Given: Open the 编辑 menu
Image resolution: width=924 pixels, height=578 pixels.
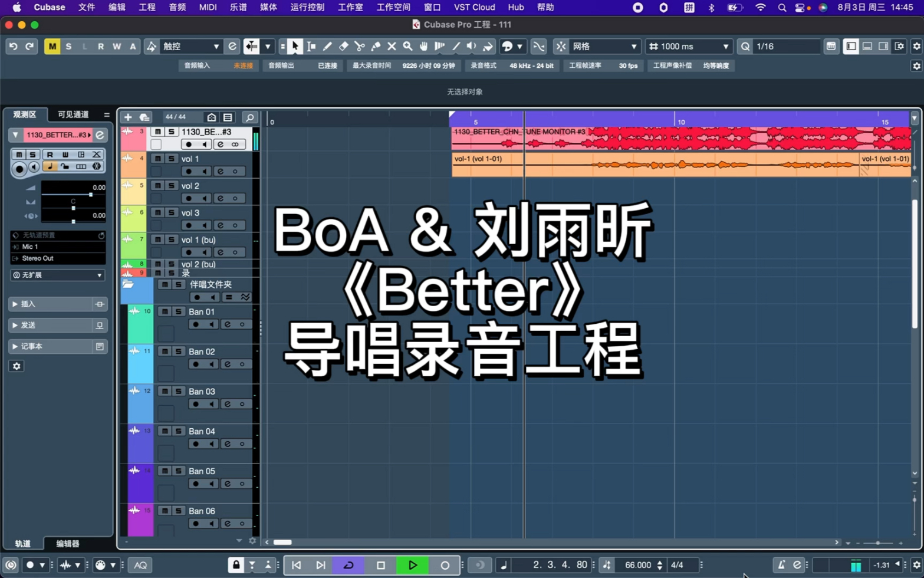Looking at the screenshot, I should (x=117, y=7).
